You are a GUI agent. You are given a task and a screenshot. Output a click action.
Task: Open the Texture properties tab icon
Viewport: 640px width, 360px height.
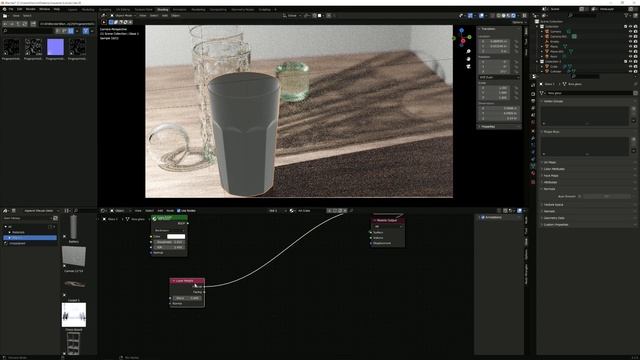(x=533, y=182)
